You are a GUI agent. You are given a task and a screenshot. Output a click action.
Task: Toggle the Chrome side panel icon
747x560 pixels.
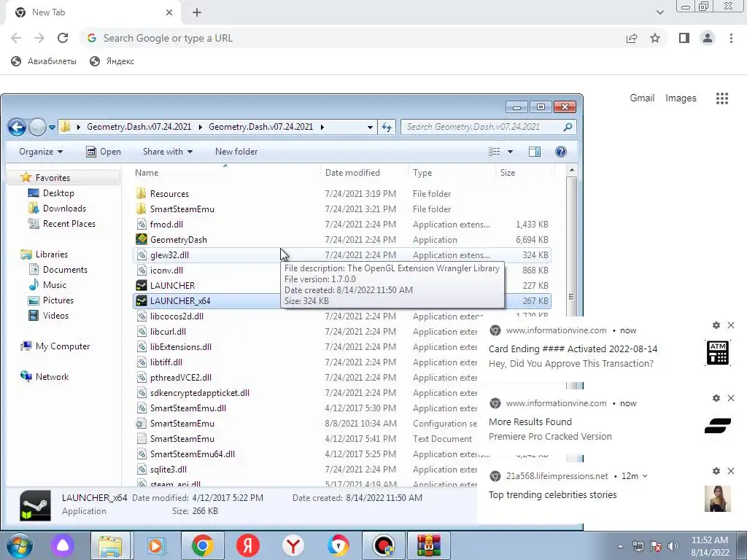pos(684,38)
